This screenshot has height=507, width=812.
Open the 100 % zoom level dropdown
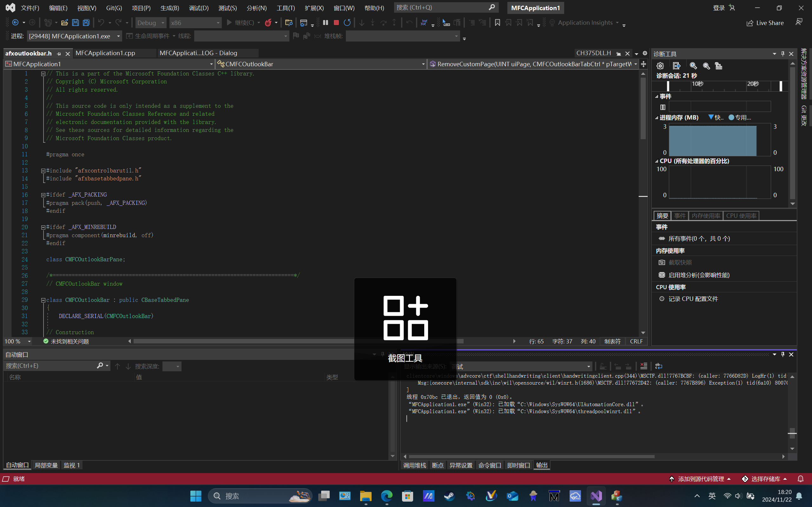(x=18, y=341)
